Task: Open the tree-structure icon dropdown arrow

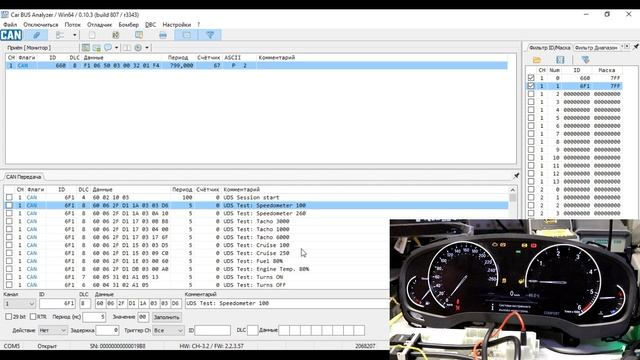Action: pos(74,35)
